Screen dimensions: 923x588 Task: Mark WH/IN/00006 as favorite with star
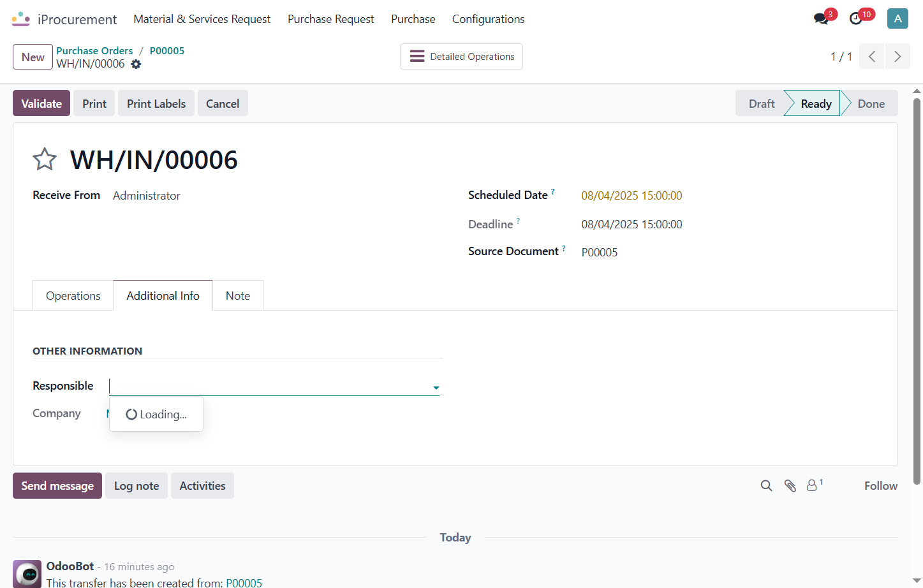point(45,159)
